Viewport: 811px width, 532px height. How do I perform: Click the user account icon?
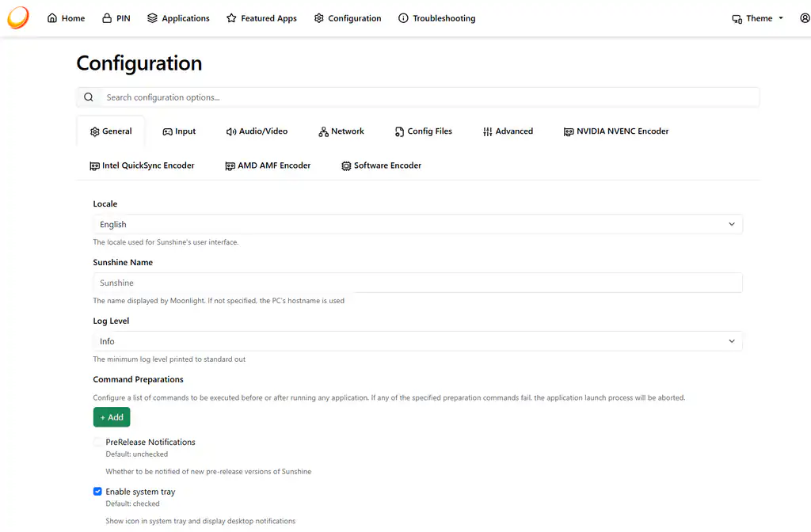[x=805, y=18]
